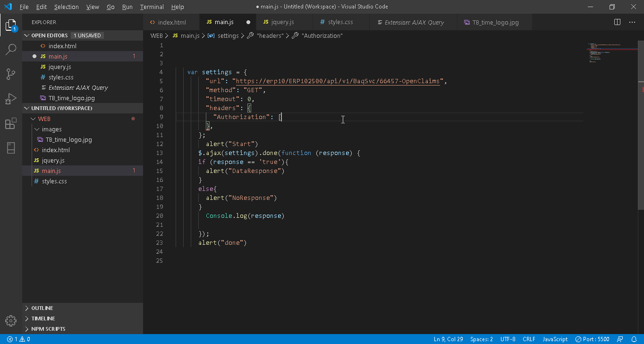Change file encoding UTF-8
This screenshot has height=344, width=644.
(x=508, y=339)
